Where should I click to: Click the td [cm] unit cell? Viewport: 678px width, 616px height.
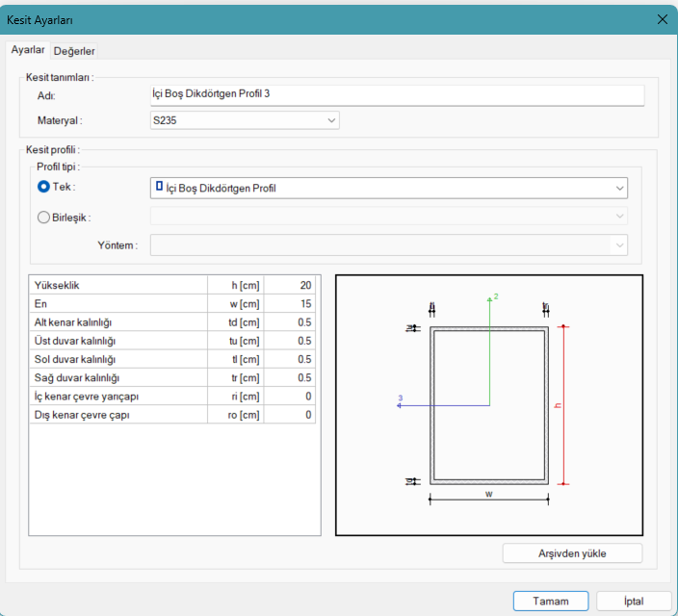[x=236, y=322]
